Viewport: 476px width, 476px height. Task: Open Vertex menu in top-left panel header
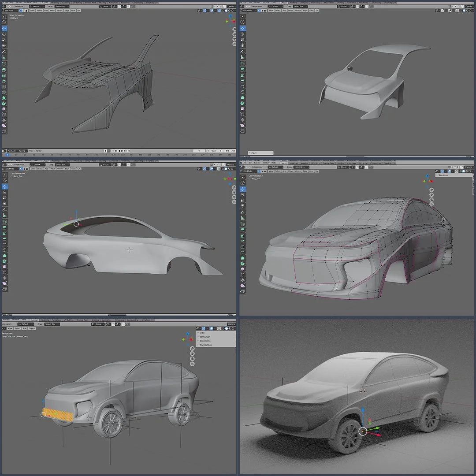tap(59, 11)
